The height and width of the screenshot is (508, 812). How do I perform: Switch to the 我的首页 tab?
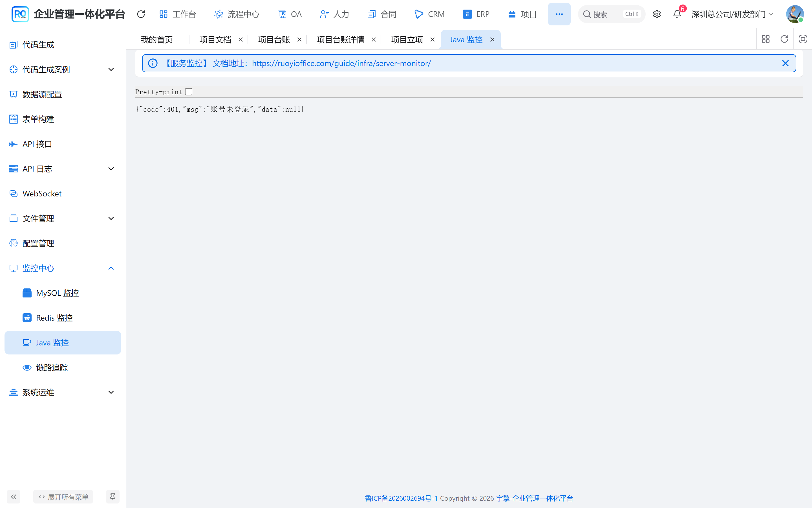(157, 40)
